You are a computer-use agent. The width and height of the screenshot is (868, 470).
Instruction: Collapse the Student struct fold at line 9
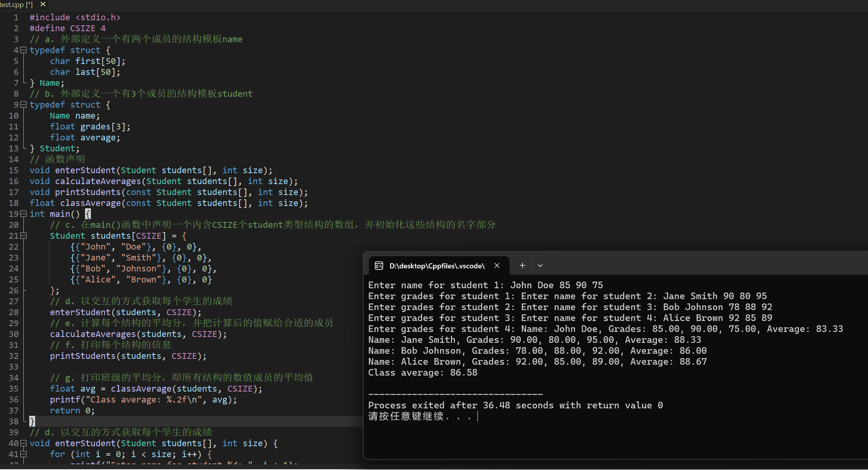click(x=23, y=105)
